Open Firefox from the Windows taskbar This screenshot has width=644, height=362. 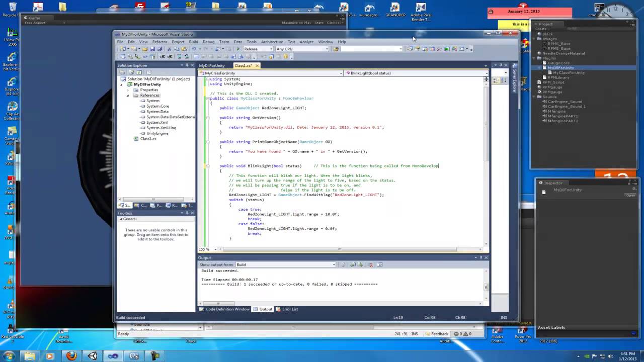(71, 355)
